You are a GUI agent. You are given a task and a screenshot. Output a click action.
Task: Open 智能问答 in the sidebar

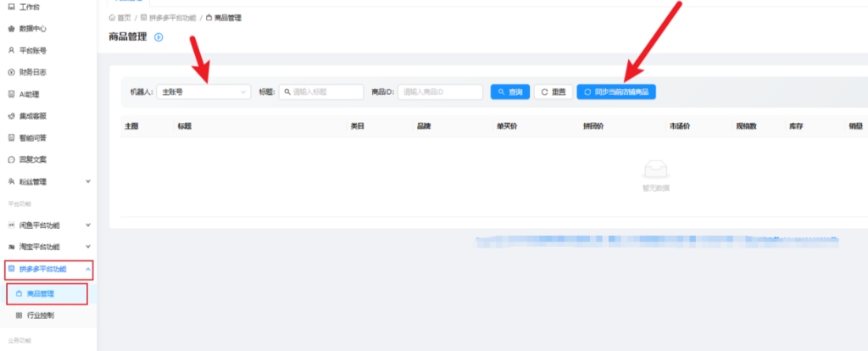(31, 138)
